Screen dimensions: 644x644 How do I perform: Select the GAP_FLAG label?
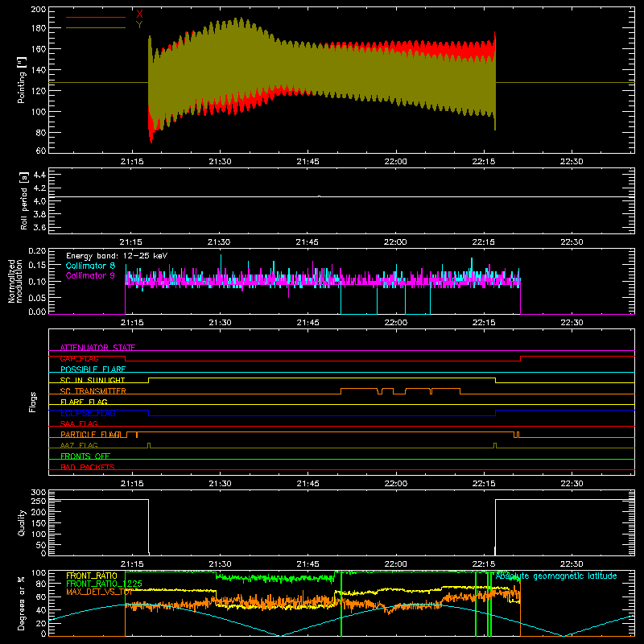pos(79,358)
